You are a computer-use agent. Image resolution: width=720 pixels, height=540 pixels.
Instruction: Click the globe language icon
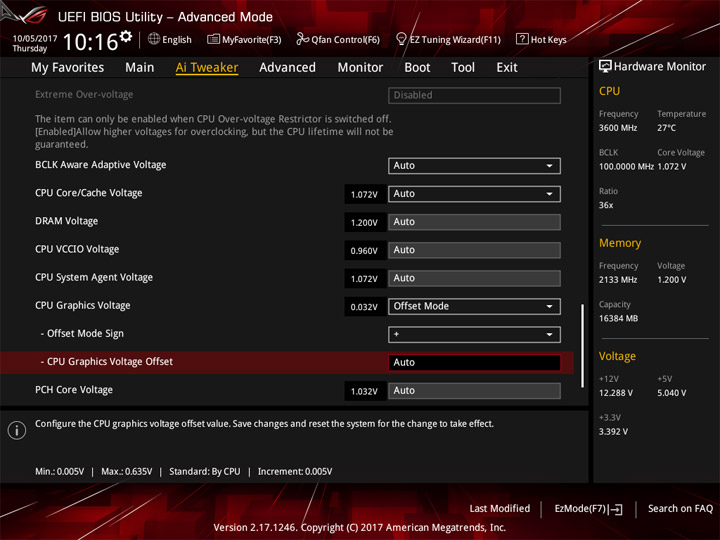154,39
